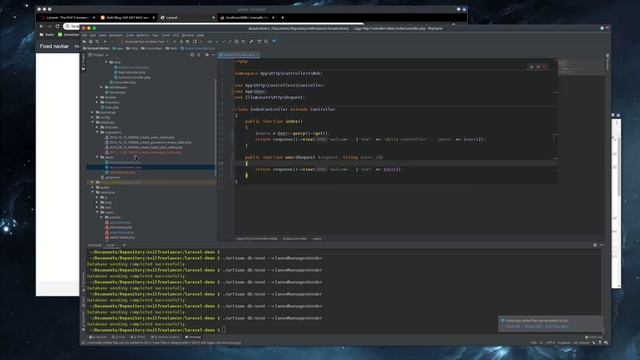Click the locate-file target icon in Project panel
The width and height of the screenshot is (640, 360).
point(192,55)
